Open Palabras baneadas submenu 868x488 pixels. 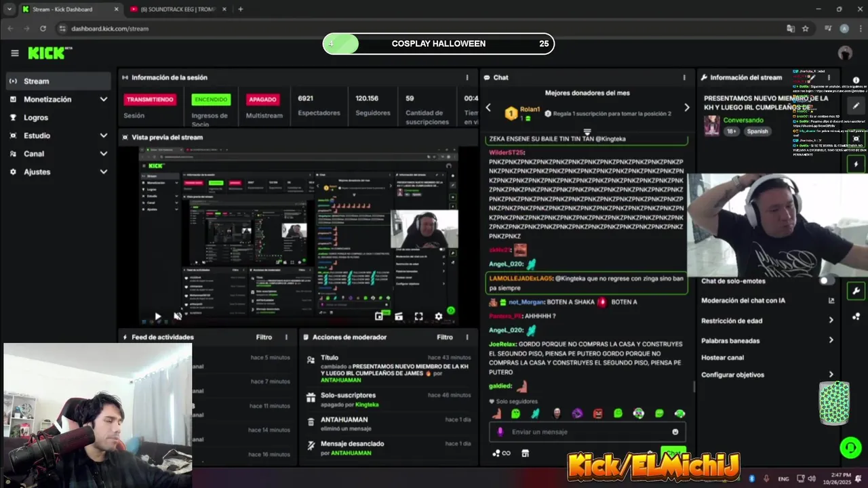768,340
